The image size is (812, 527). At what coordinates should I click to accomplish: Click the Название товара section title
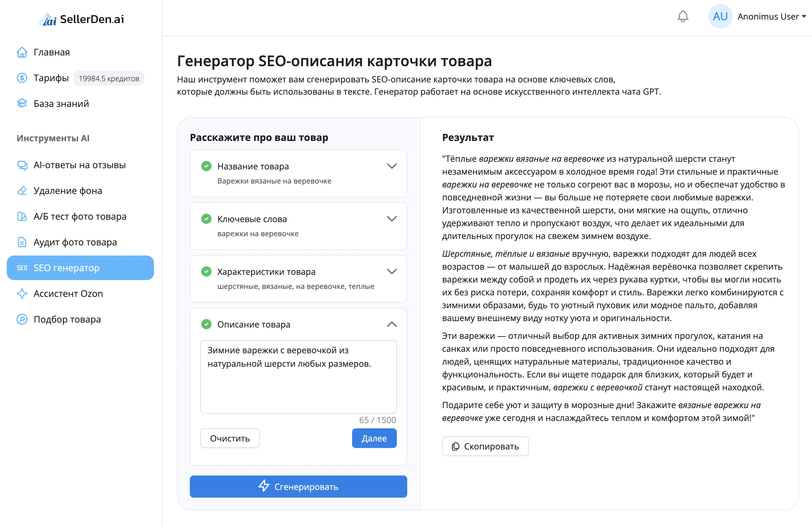click(253, 166)
